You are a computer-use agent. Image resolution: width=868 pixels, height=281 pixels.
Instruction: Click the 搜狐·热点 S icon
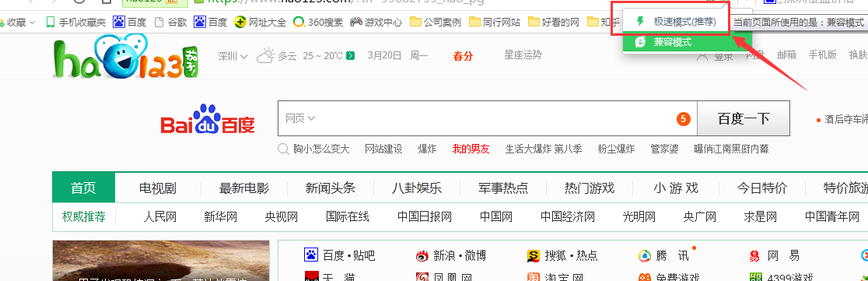click(x=533, y=255)
